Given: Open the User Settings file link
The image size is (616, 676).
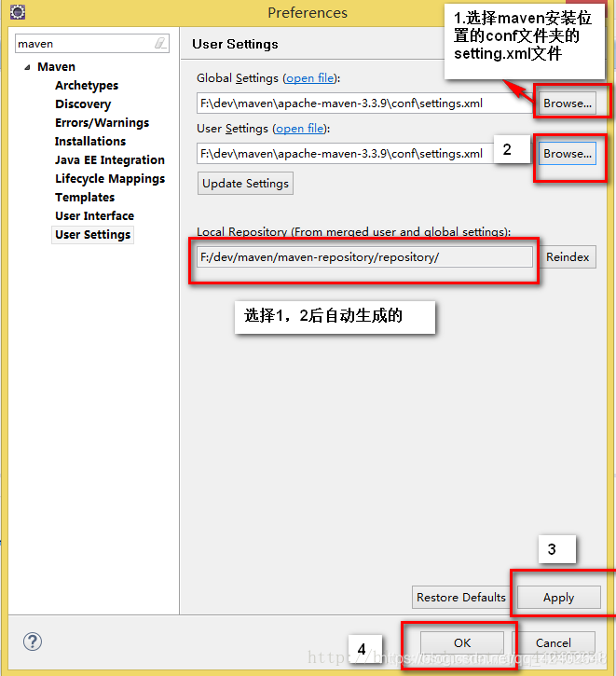Looking at the screenshot, I should pos(300,129).
